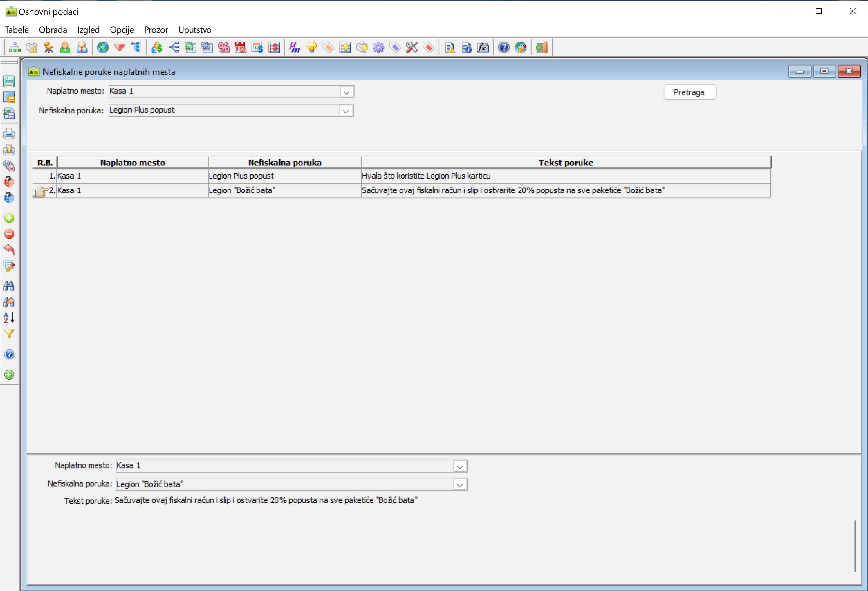
Task: Expand the top Naplatno mesto dropdown
Action: coord(347,92)
